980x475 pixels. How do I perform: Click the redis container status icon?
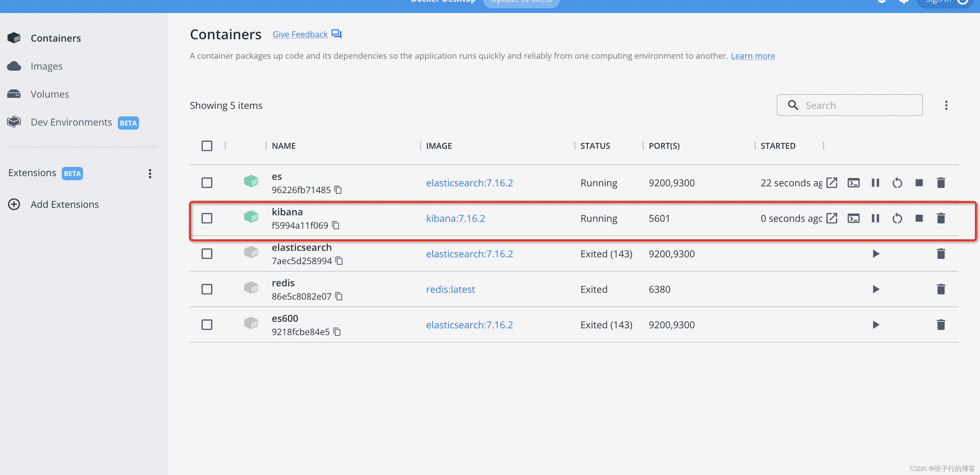coord(251,287)
